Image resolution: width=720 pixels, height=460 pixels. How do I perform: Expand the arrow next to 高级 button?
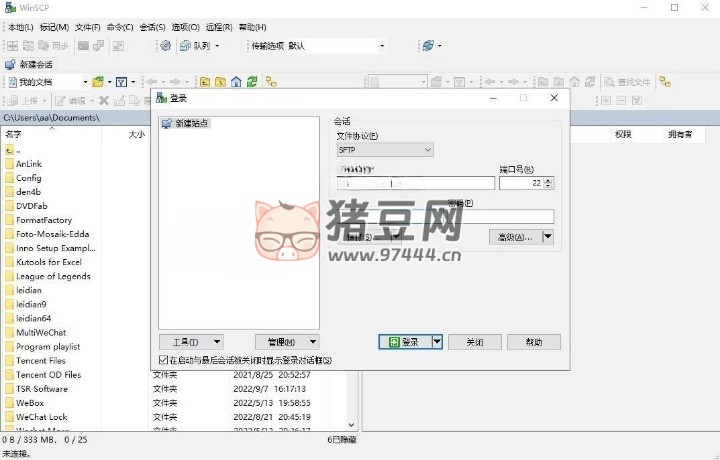(x=547, y=237)
